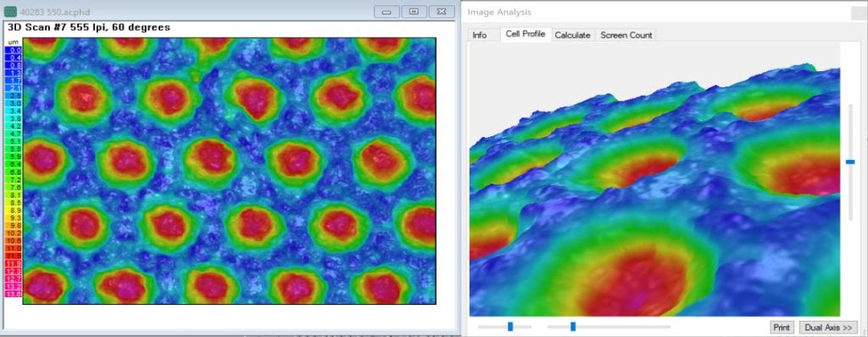Maximize the 40283 550.acphd scan window
The height and width of the screenshot is (337, 868).
click(x=414, y=12)
